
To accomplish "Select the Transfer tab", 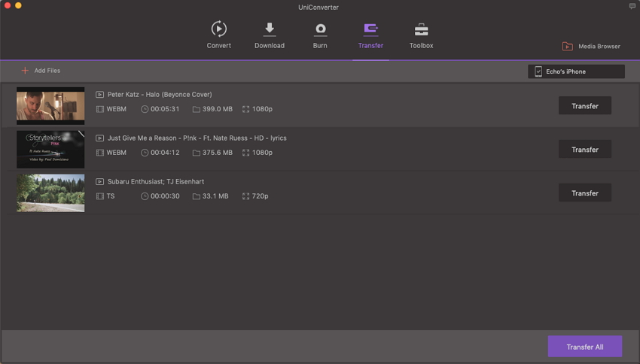I will (370, 30).
